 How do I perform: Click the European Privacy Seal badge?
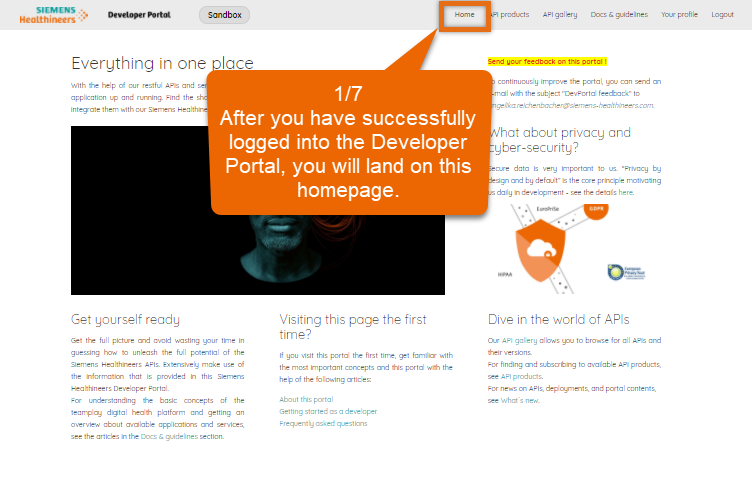[626, 272]
